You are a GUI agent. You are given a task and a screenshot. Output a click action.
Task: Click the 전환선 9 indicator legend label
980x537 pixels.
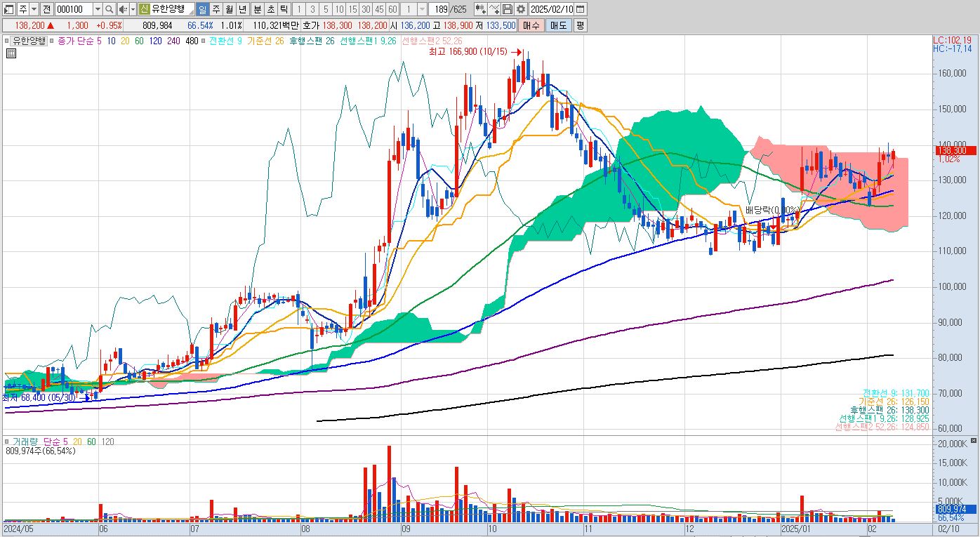click(225, 41)
